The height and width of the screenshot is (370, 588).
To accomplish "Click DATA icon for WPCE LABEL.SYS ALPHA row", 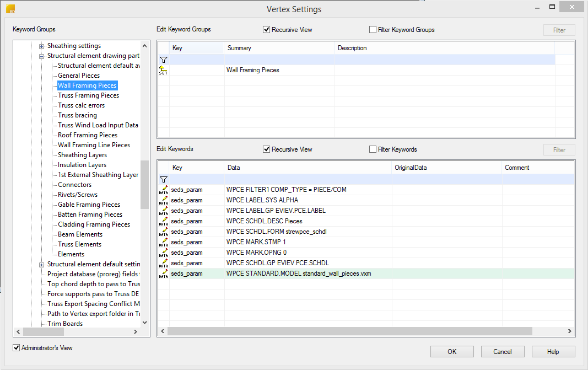I will tap(164, 200).
